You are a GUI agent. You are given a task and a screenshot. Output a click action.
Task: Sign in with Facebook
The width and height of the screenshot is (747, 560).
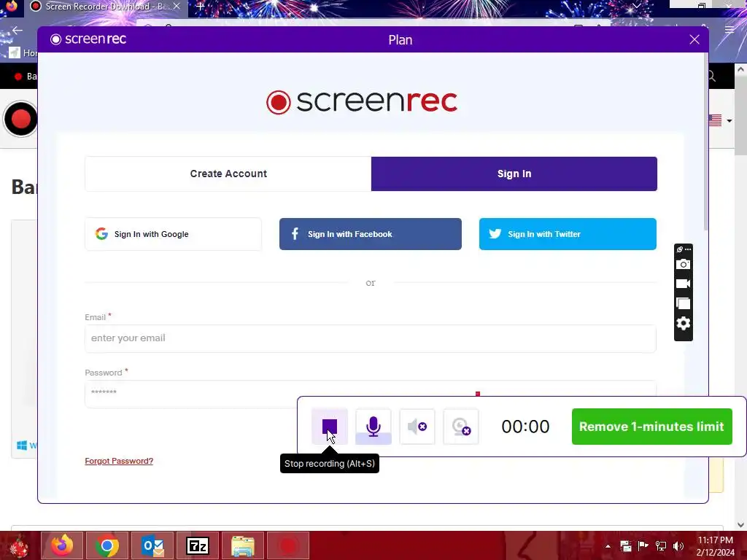coord(370,234)
